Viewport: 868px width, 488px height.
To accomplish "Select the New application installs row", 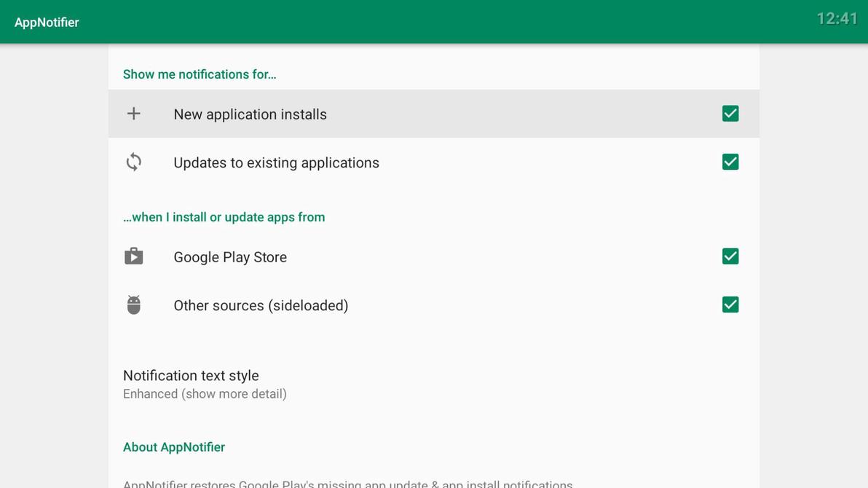I will 250,114.
